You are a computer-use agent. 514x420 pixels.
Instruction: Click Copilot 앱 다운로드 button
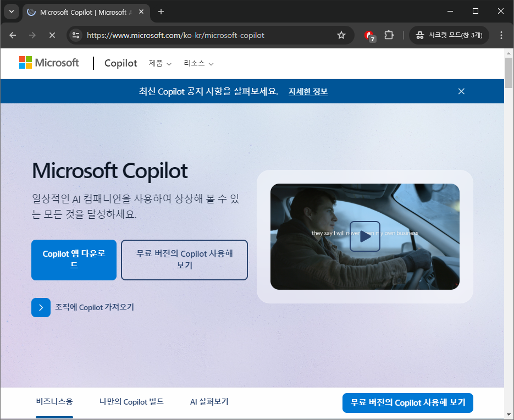(x=74, y=260)
